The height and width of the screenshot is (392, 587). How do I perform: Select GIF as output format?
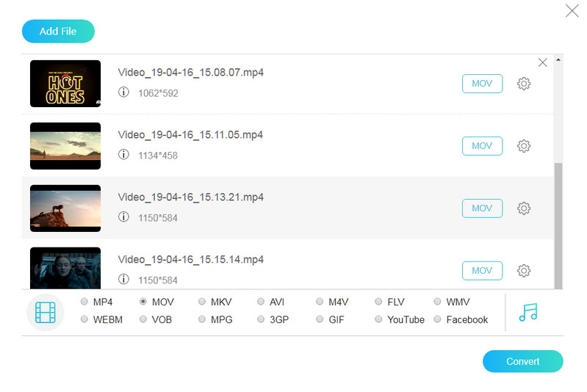click(x=320, y=320)
